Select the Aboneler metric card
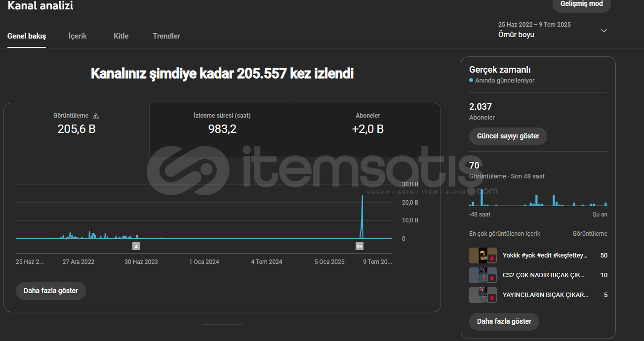Screen dimensions: 644x341 click(x=368, y=129)
